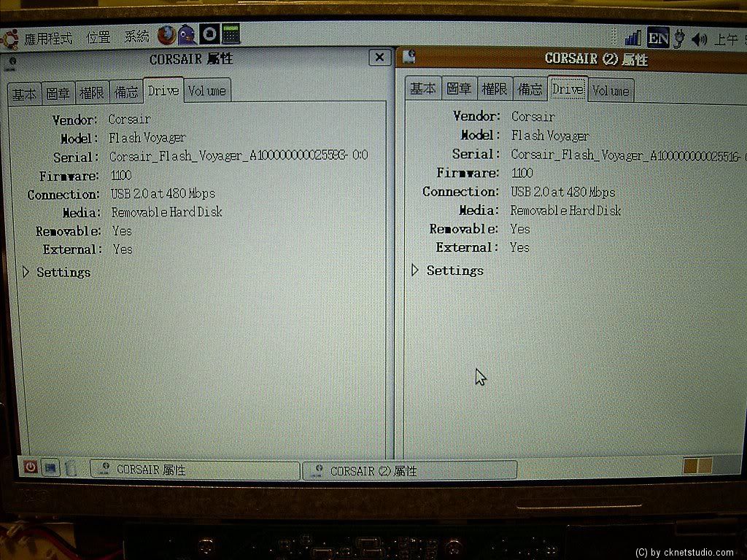Click the 1100 firmware value in CORSAIR window
The width and height of the screenshot is (747, 560).
[x=121, y=175]
